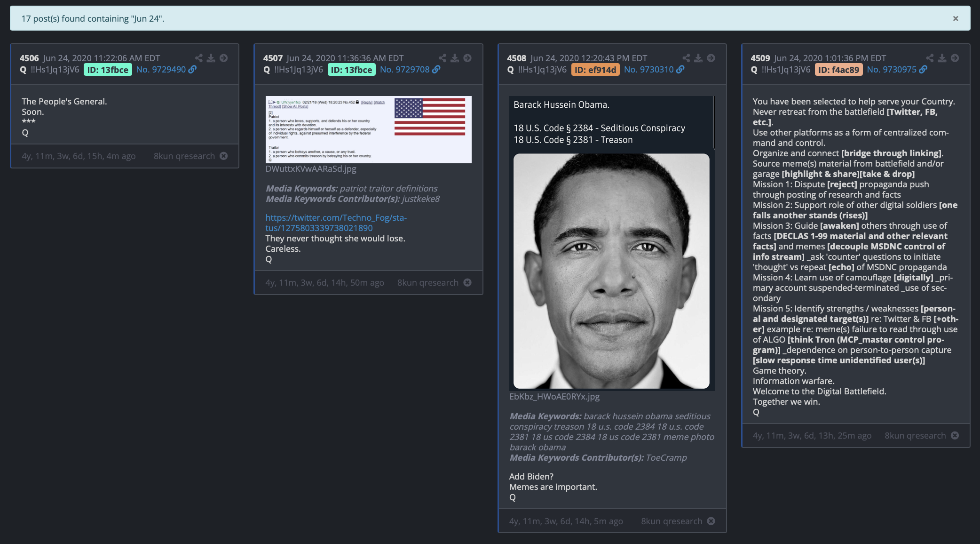Image resolution: width=980 pixels, height=544 pixels.
Task: Filter by ID: 13fbce badge in post 4507
Action: coord(351,70)
